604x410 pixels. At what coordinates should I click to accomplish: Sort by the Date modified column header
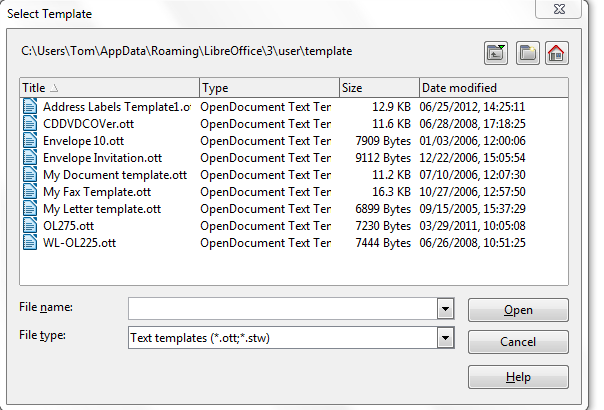[x=492, y=87]
